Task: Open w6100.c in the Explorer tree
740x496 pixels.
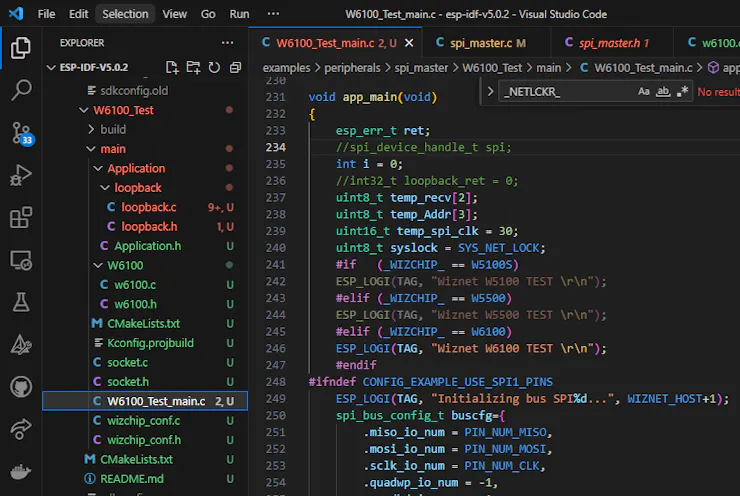Action: (145, 285)
